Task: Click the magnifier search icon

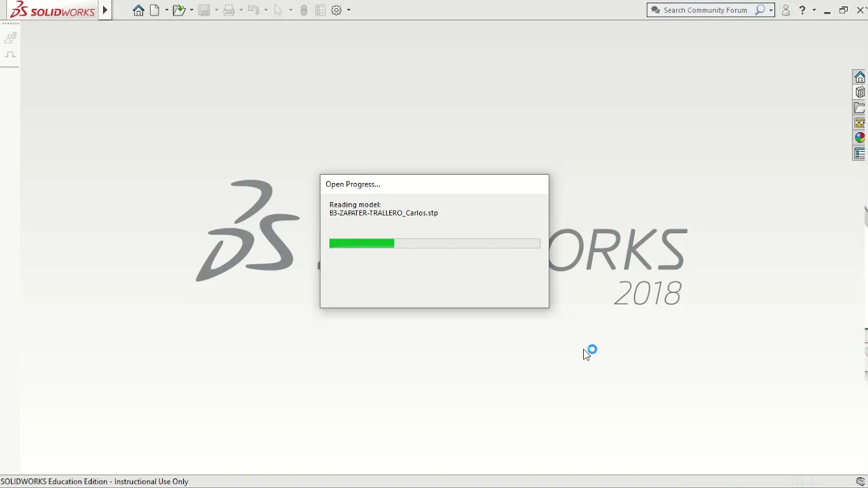Action: 760,10
